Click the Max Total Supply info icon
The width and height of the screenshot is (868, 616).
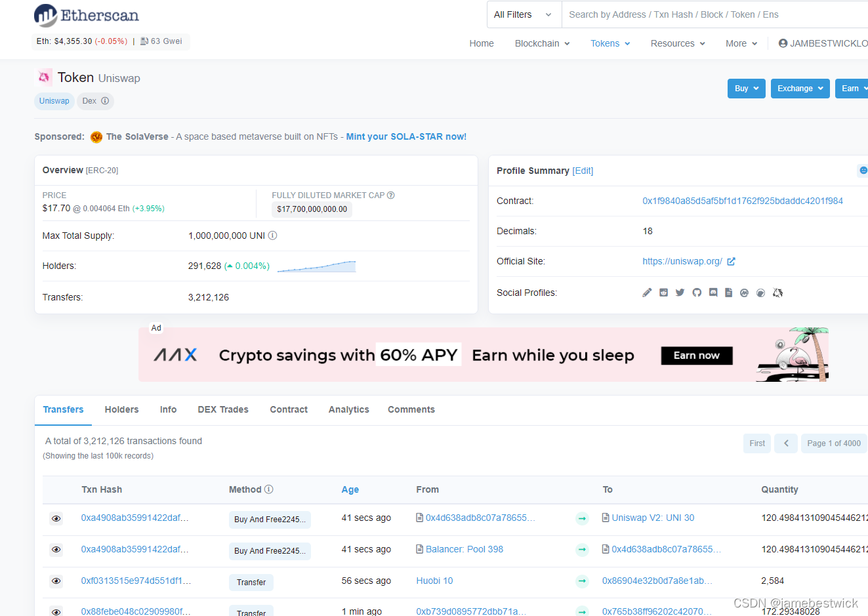pos(273,236)
